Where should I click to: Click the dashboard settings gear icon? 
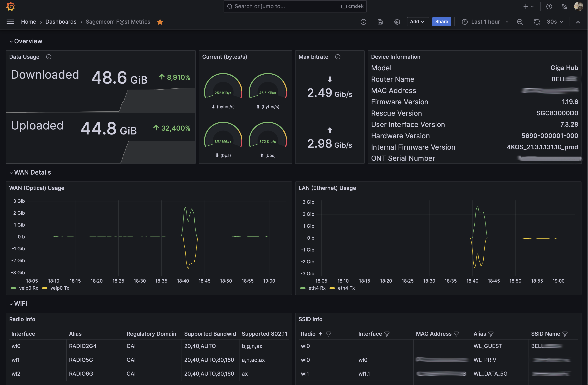click(397, 21)
